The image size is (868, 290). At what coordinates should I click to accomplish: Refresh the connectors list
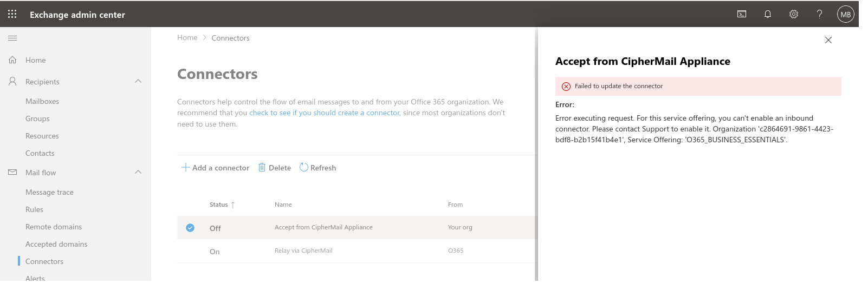click(318, 168)
